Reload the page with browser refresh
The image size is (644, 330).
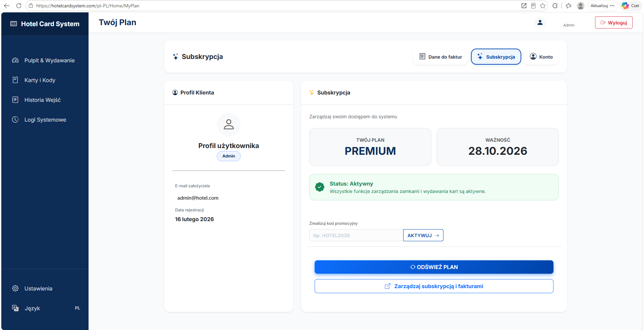pos(19,6)
